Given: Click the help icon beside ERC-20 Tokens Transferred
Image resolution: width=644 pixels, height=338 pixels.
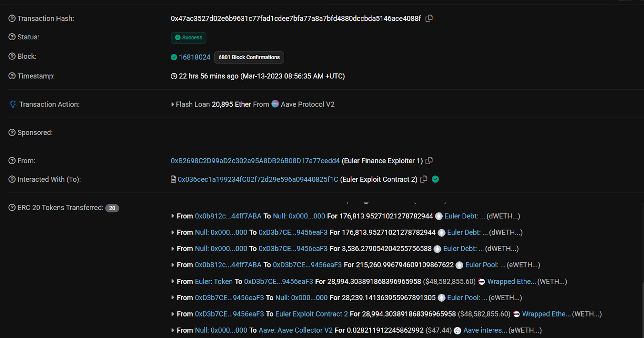Looking at the screenshot, I should [12, 208].
